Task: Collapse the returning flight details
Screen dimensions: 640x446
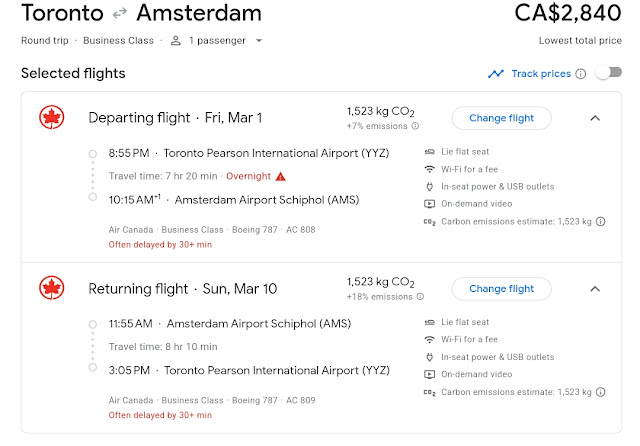Action: point(595,289)
